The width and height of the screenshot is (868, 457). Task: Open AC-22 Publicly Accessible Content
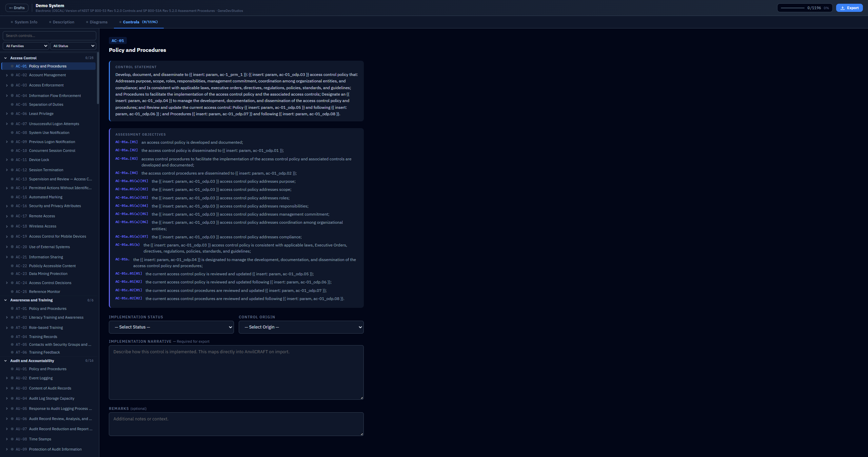coord(49,266)
